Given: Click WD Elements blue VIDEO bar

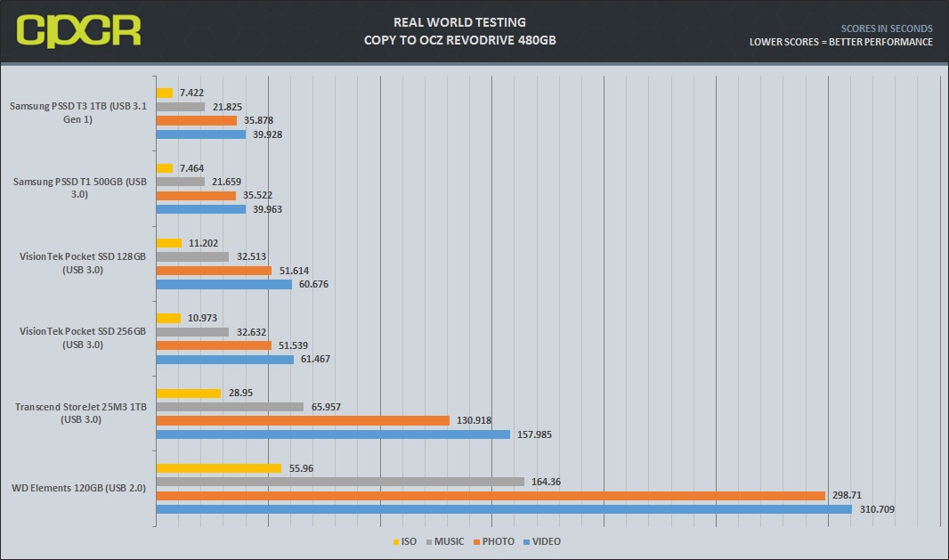Looking at the screenshot, I should tap(504, 510).
